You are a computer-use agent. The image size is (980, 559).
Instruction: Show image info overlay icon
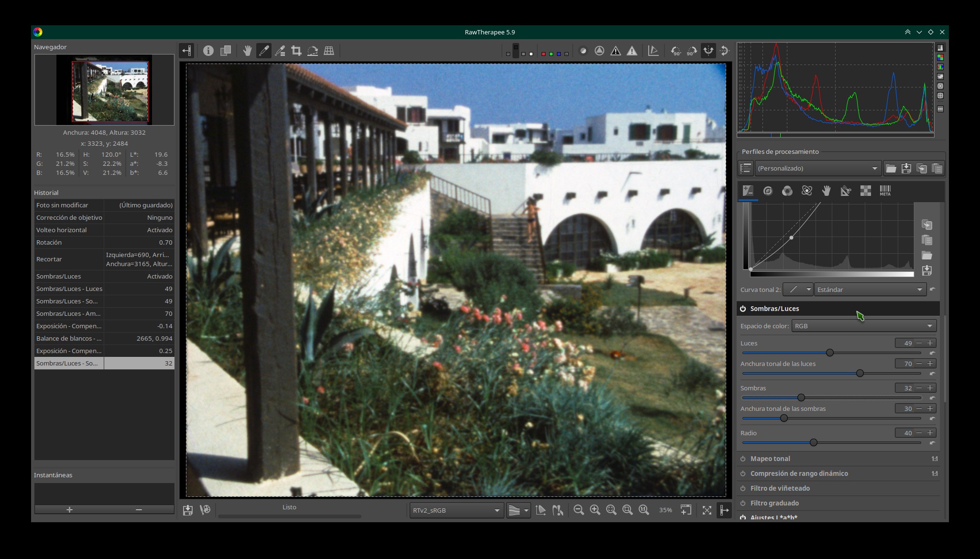click(x=208, y=51)
